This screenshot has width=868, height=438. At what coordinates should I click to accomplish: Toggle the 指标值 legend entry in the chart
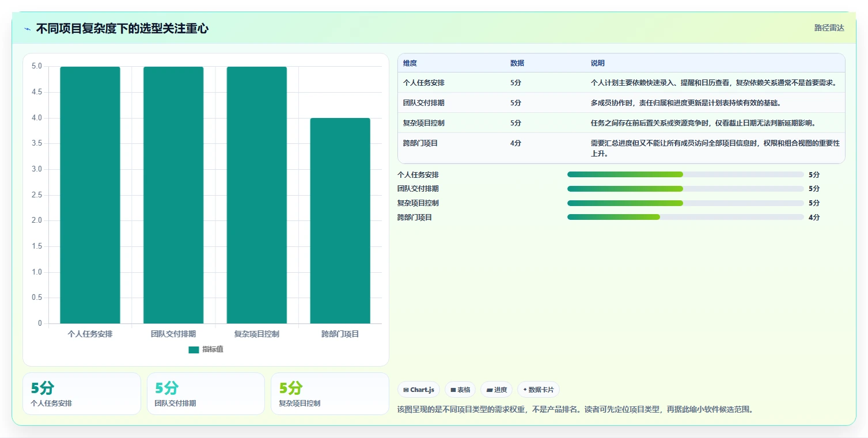click(206, 349)
